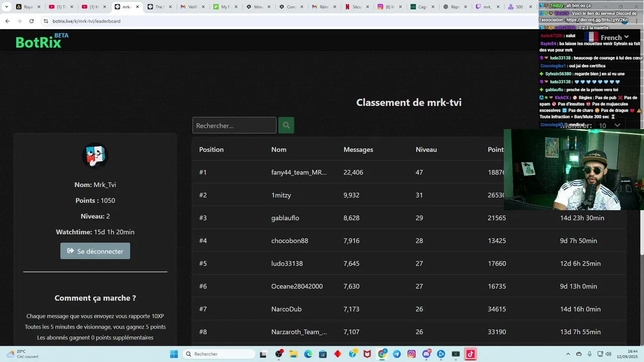Open Discord from the taskbar
Viewport: 644px width, 362px height.
(x=427, y=354)
